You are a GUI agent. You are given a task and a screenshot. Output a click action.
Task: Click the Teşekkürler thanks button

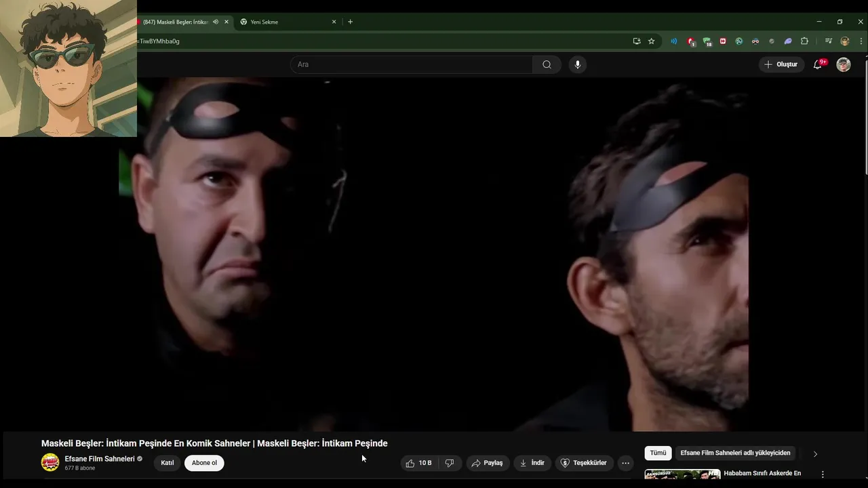pyautogui.click(x=584, y=463)
